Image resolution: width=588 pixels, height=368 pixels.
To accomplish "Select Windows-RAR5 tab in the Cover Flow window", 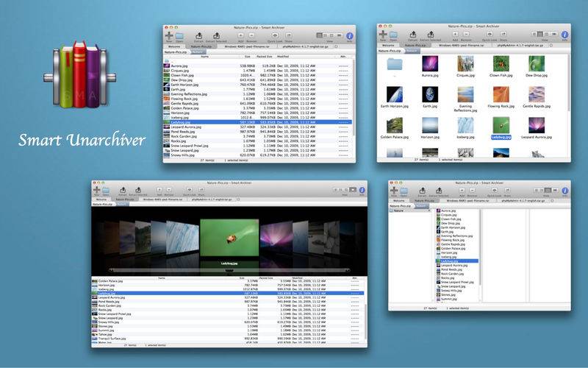I will 162,199.
